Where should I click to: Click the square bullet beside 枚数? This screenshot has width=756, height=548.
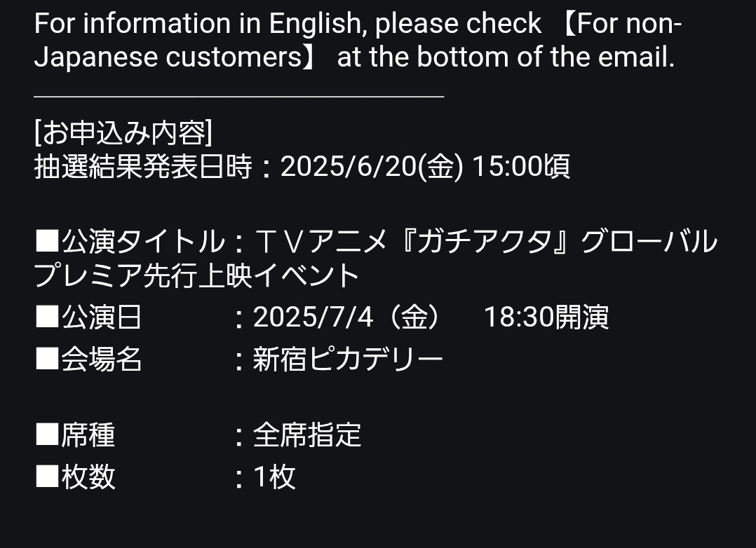coord(47,477)
